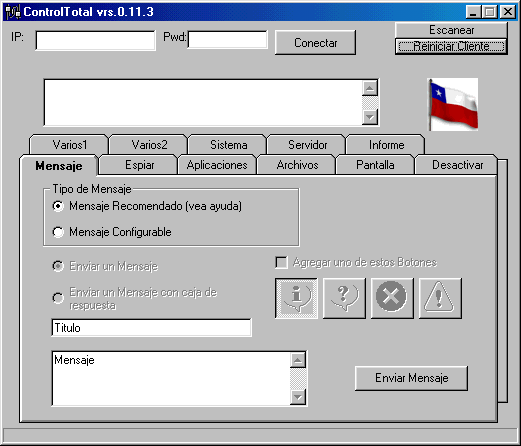Select the red error X icon button
This screenshot has width=521, height=446.
point(392,298)
